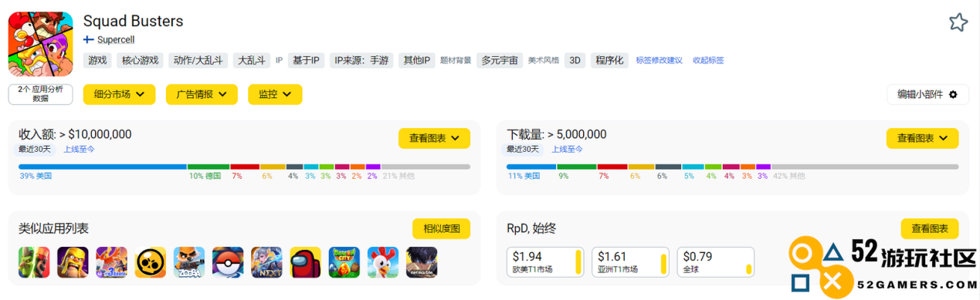Select the 其他IP tag
980x300 pixels.
click(417, 60)
